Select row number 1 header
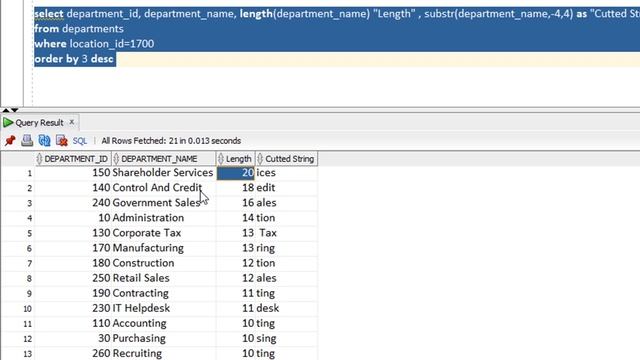This screenshot has width=640, height=360. tap(18, 173)
